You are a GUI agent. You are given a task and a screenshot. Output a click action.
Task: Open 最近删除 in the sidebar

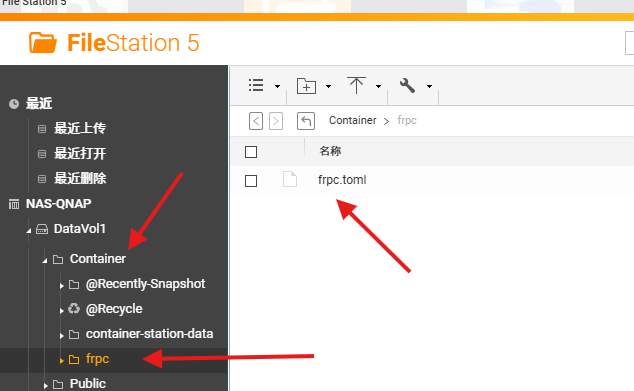point(80,178)
